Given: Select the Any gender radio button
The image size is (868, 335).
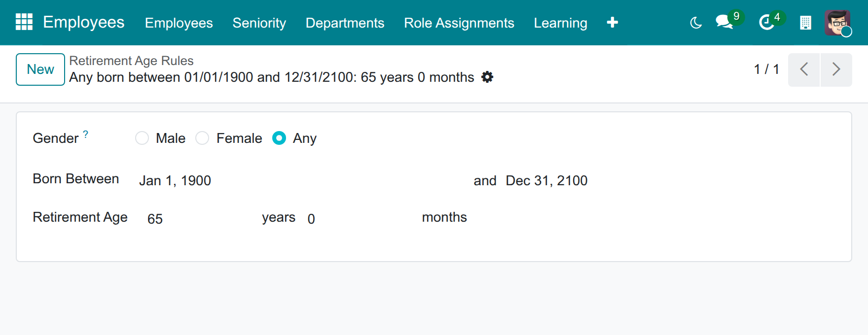Looking at the screenshot, I should (279, 138).
